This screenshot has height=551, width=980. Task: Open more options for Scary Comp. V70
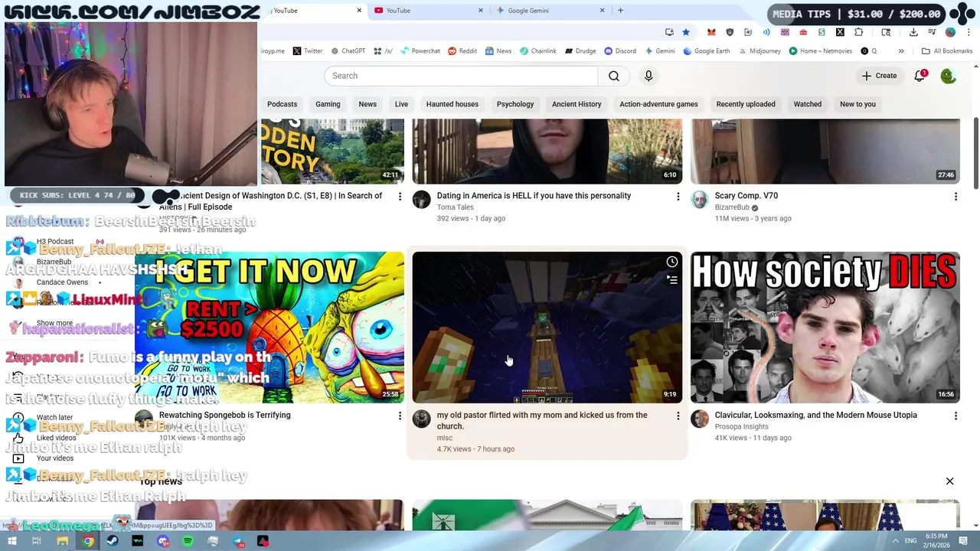click(955, 197)
